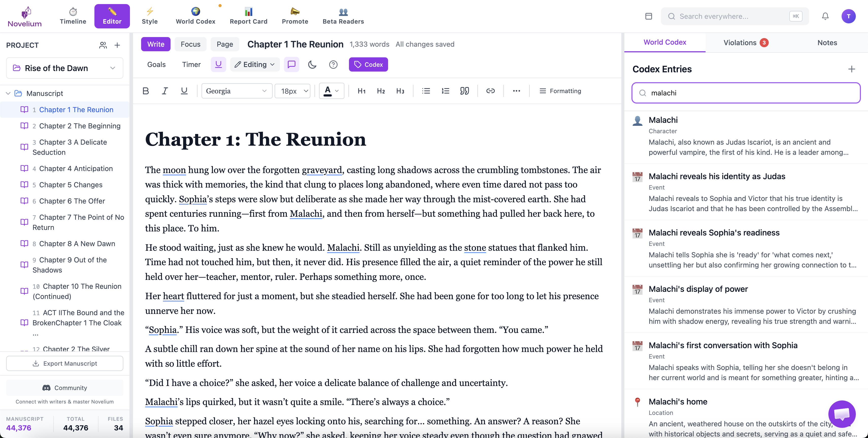Select Chapter 8 A New Dawn in the manuscript
The image size is (868, 438).
76,243
